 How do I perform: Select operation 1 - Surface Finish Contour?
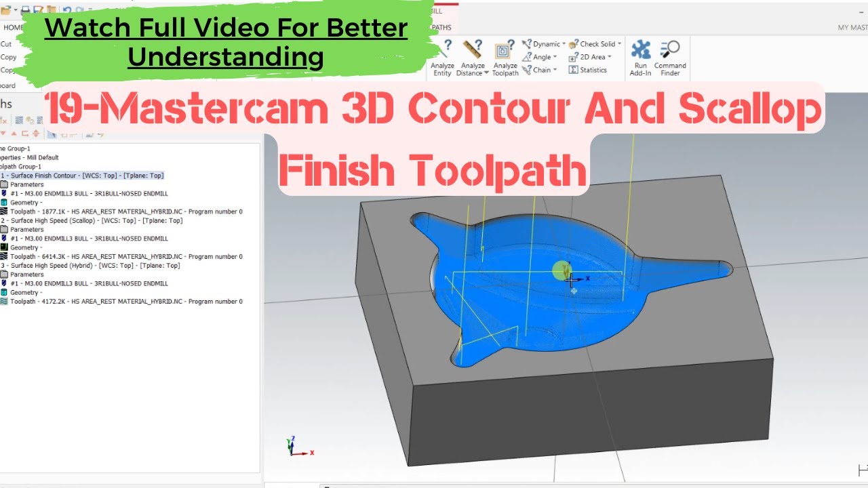coord(82,176)
